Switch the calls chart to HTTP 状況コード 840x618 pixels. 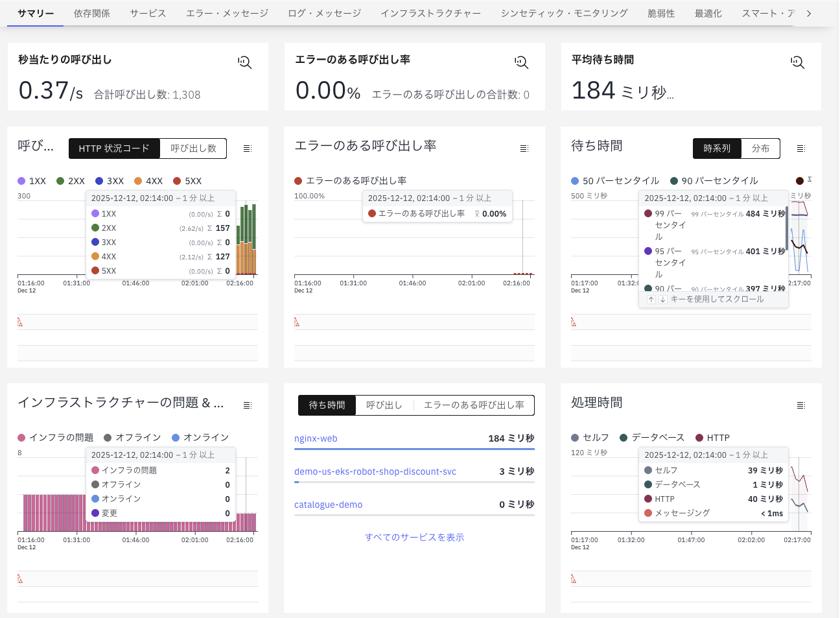pos(114,149)
